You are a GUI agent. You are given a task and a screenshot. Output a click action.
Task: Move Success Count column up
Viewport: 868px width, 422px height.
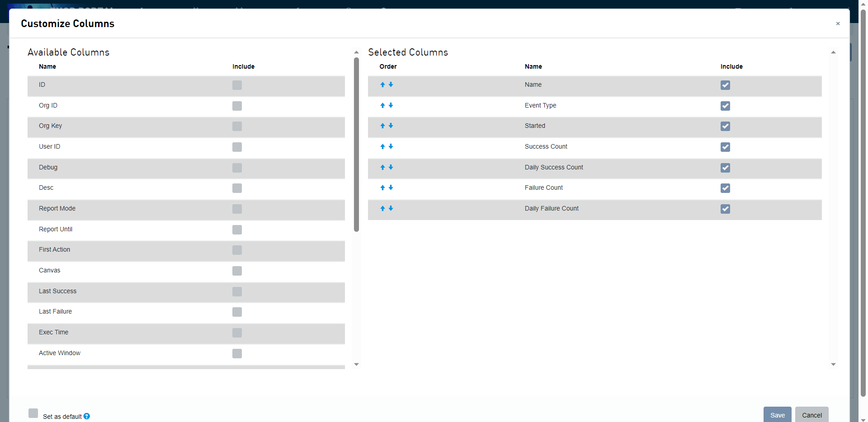pos(382,146)
